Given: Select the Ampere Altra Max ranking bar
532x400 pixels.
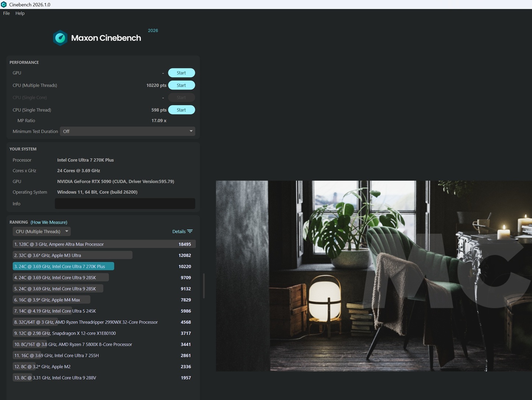Looking at the screenshot, I should pos(103,244).
